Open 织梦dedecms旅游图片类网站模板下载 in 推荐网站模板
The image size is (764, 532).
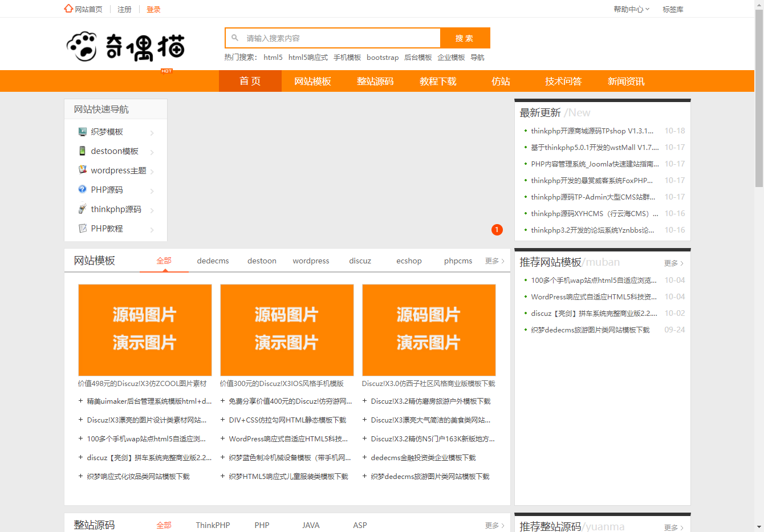pos(590,330)
